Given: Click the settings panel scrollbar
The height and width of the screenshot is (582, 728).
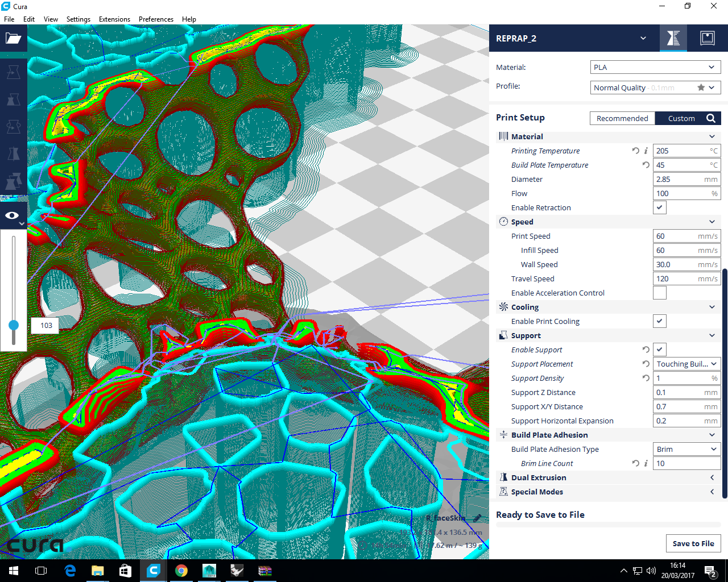Looking at the screenshot, I should pyautogui.click(x=725, y=384).
